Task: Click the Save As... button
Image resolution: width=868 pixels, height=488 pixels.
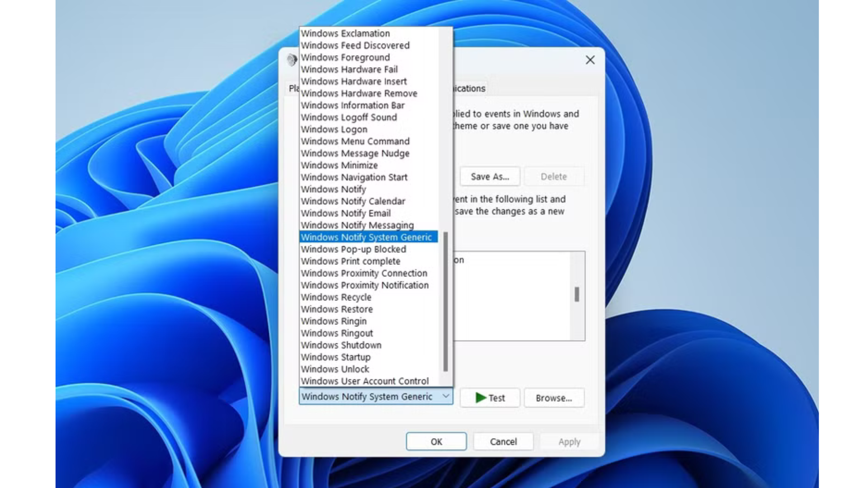Action: click(x=490, y=177)
